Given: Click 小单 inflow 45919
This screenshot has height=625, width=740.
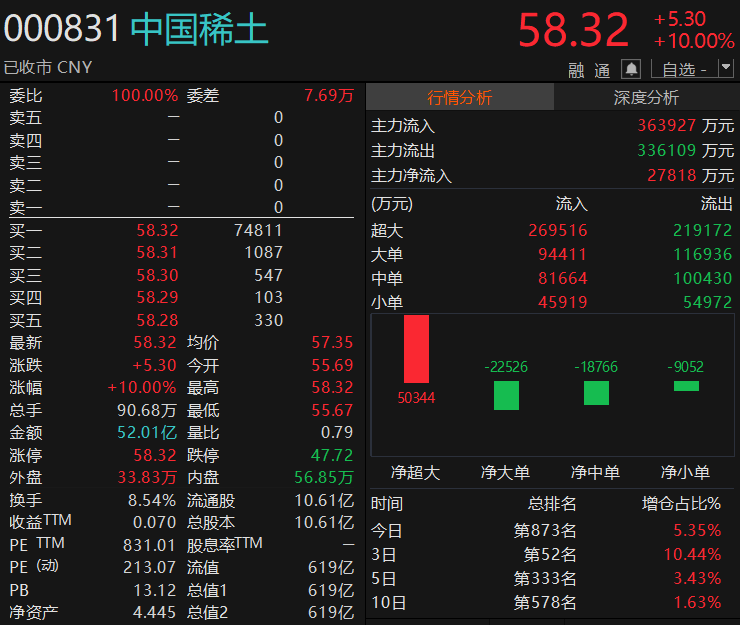Looking at the screenshot, I should click(x=563, y=302).
